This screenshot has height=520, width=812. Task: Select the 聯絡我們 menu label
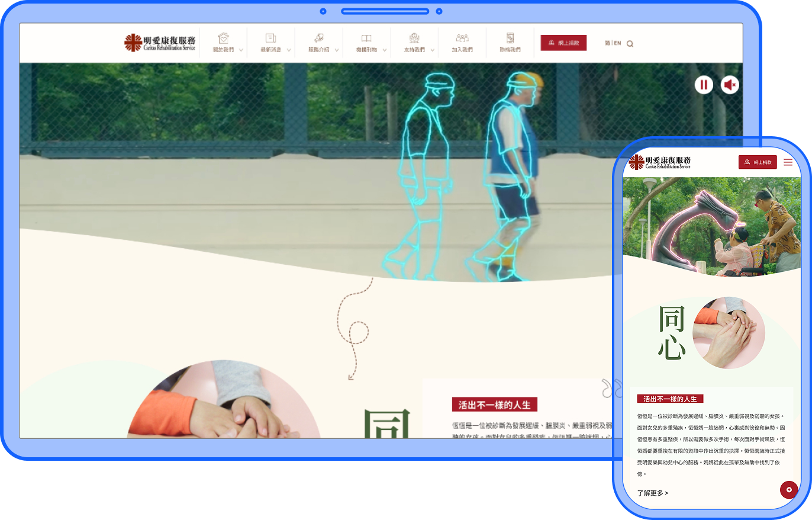tap(510, 50)
